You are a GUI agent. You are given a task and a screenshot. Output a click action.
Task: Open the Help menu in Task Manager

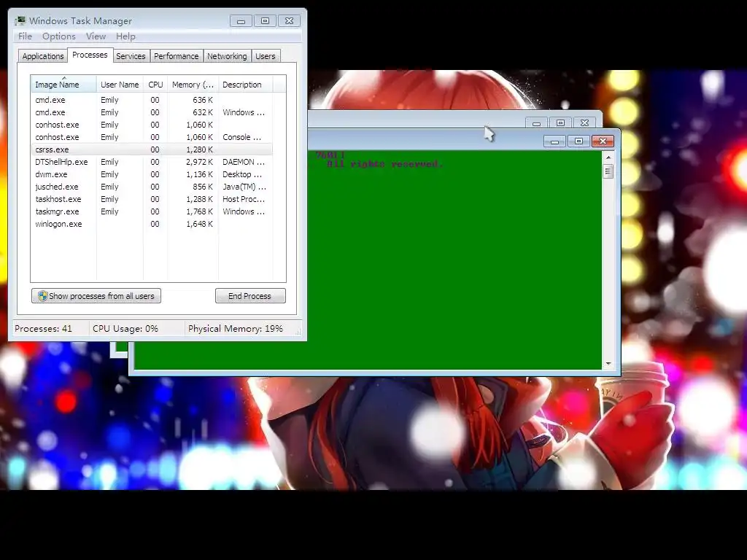(125, 36)
